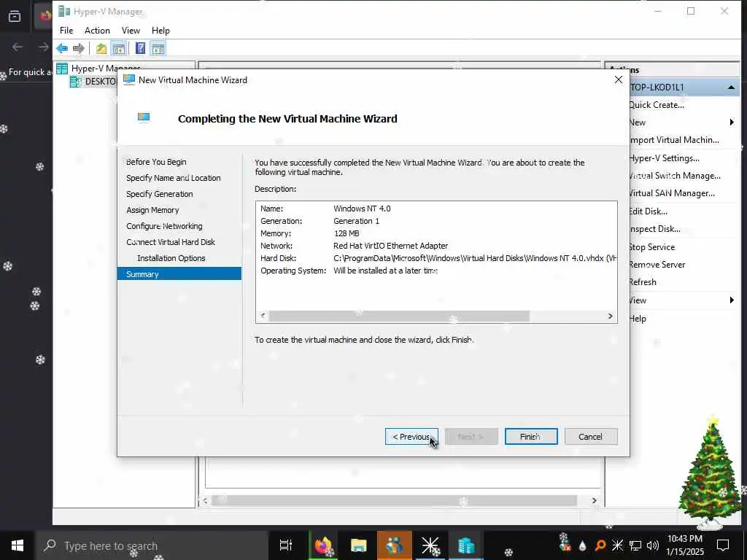Click left arrow of Description scrollbar

tap(263, 316)
